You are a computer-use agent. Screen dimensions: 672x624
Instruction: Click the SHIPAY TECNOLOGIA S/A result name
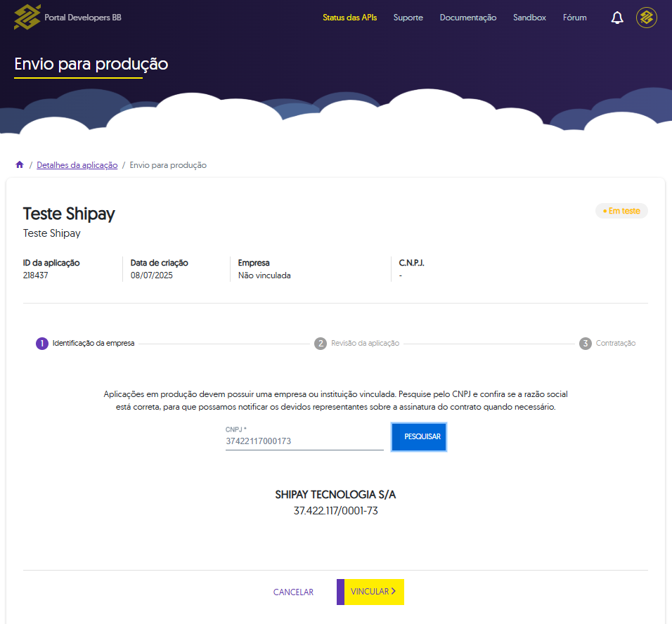335,495
